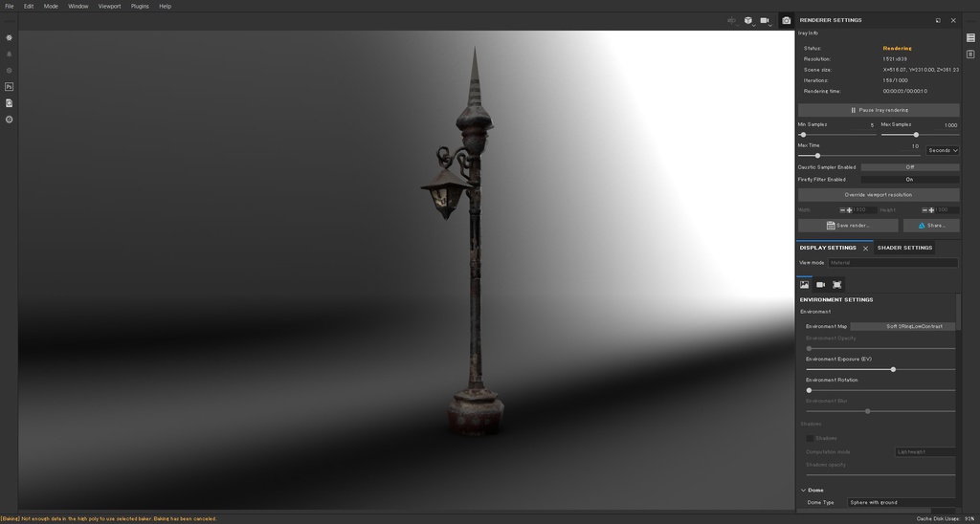Switch to Shader Settings tab
This screenshot has width=980, height=524.
pos(904,248)
